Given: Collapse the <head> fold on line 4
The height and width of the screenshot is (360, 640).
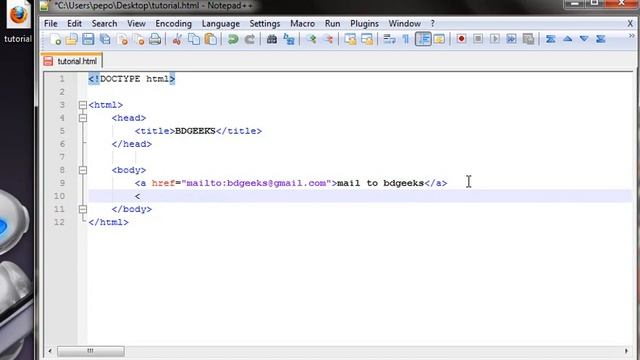Looking at the screenshot, I should [x=83, y=118].
